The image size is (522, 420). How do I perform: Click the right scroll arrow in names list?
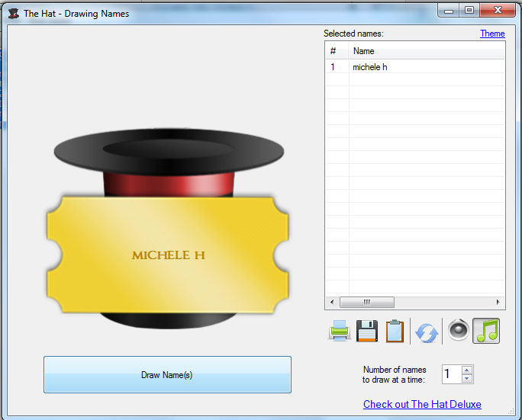498,302
